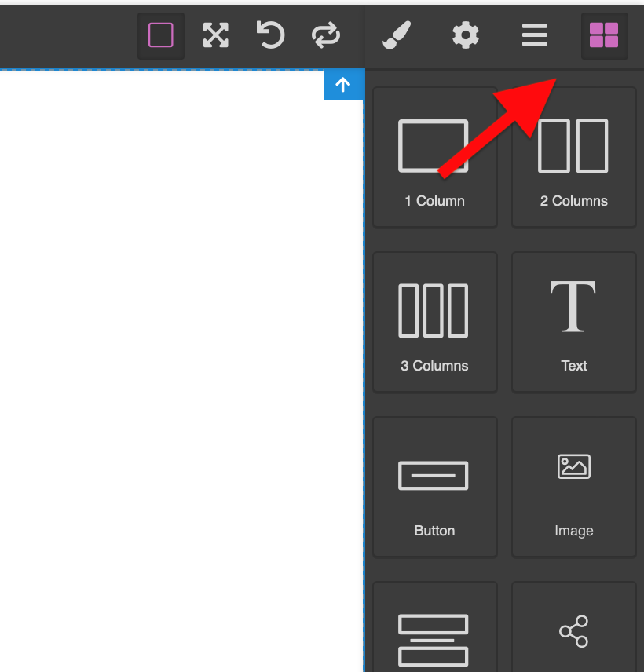The width and height of the screenshot is (644, 672).
Task: Select the parent element with the up arrow
Action: [x=343, y=85]
